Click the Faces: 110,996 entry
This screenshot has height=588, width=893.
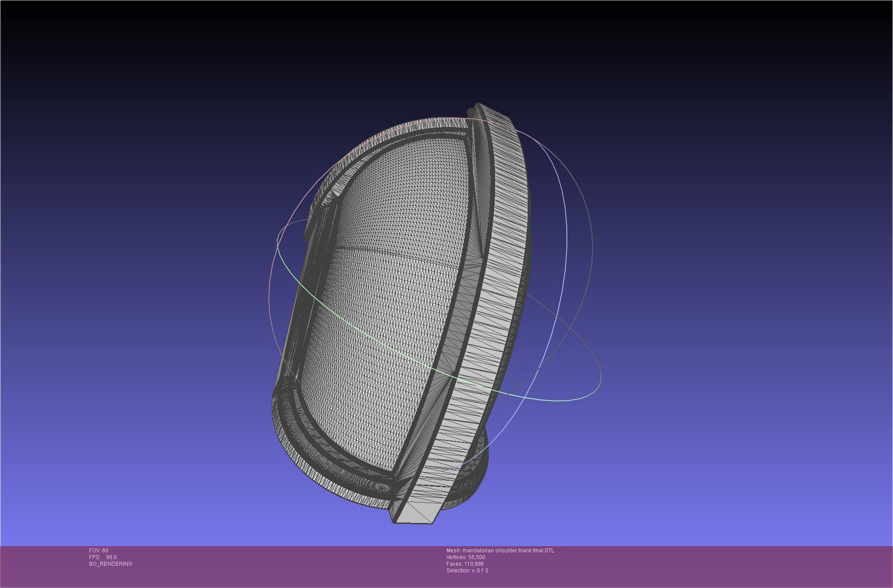pyautogui.click(x=465, y=564)
